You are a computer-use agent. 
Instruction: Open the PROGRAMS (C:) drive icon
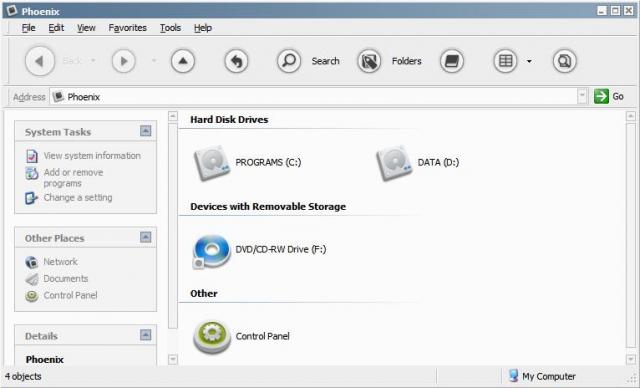(x=211, y=162)
